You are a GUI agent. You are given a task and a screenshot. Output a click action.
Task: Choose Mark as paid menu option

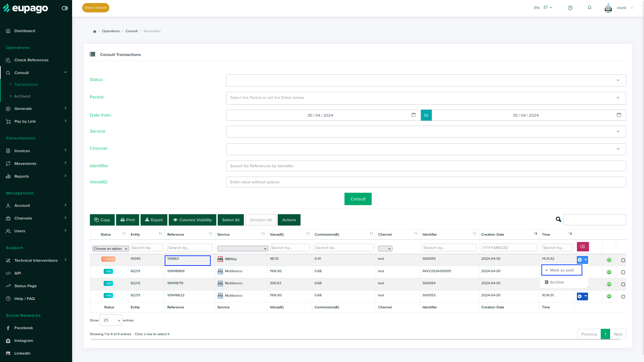[x=562, y=270]
